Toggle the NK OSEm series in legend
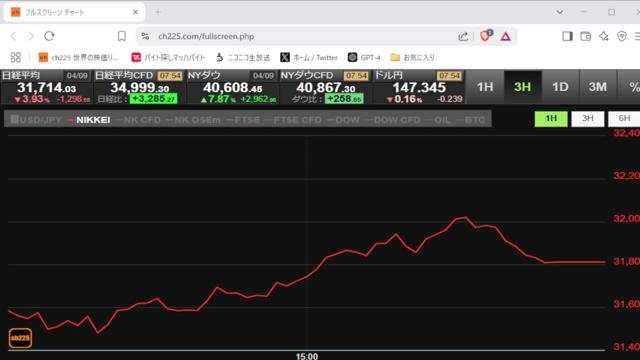Screen dimensions: 640x360 193,120
